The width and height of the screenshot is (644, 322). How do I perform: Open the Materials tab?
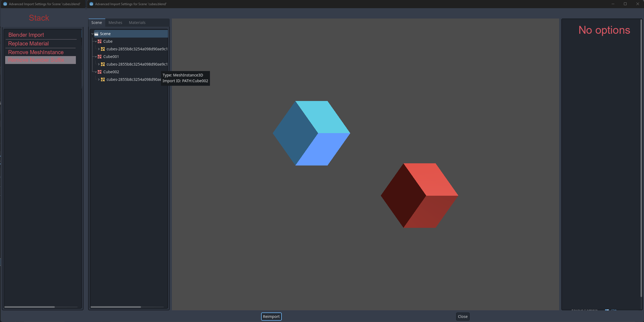point(137,23)
